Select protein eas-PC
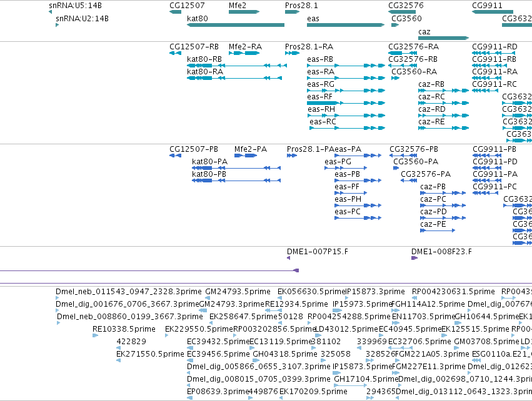The image size is (532, 401). point(348,212)
